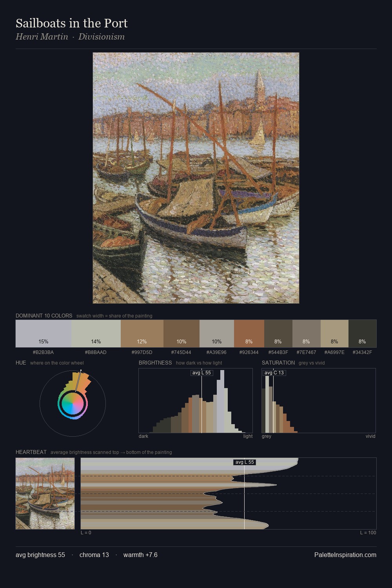The image size is (392, 588).
Task: Click the 'avg L 55' label in Brightness chart
Action: (201, 373)
